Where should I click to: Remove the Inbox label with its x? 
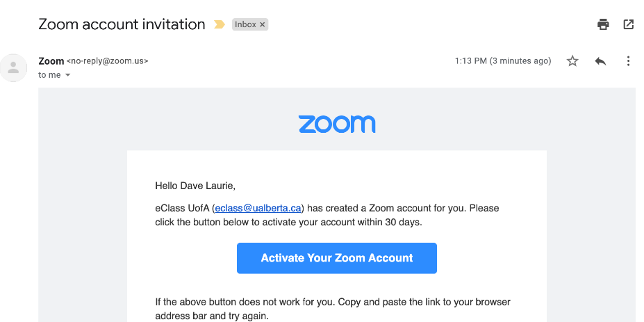coord(263,24)
